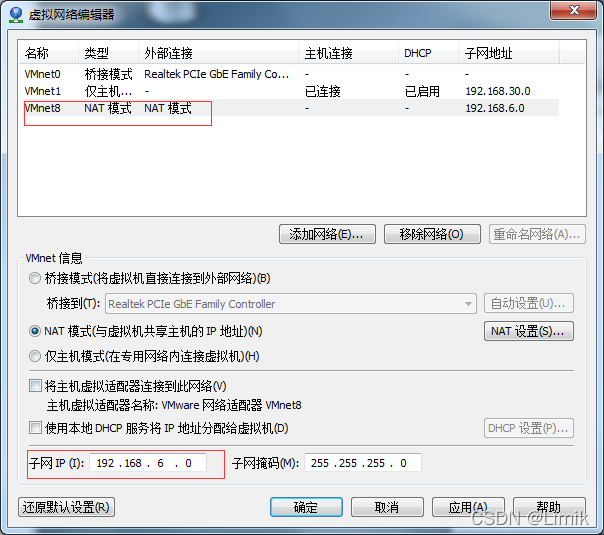Close the 虚拟网络编辑器 window
This screenshot has height=535, width=604.
[574, 10]
